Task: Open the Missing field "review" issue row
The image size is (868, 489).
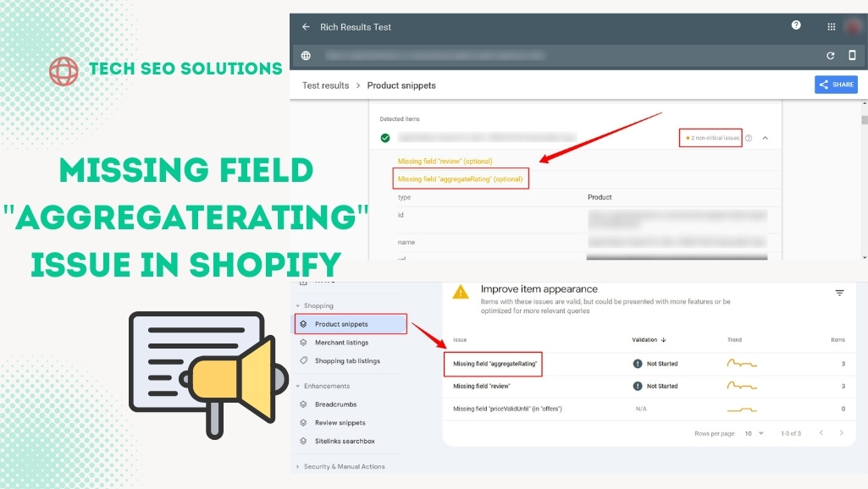Action: [649, 386]
